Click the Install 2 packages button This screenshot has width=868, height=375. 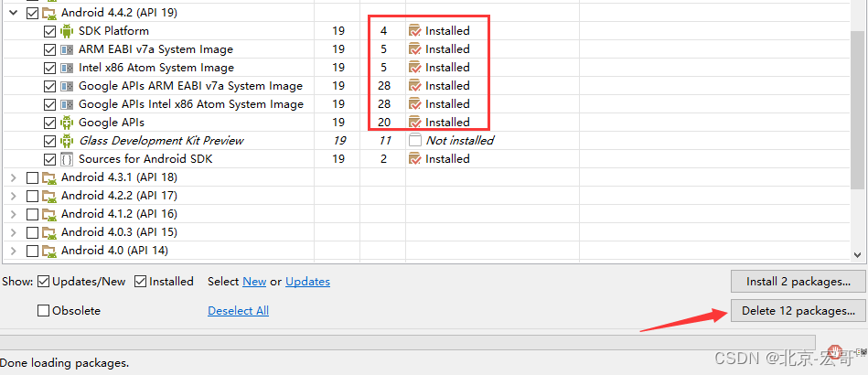(x=798, y=282)
